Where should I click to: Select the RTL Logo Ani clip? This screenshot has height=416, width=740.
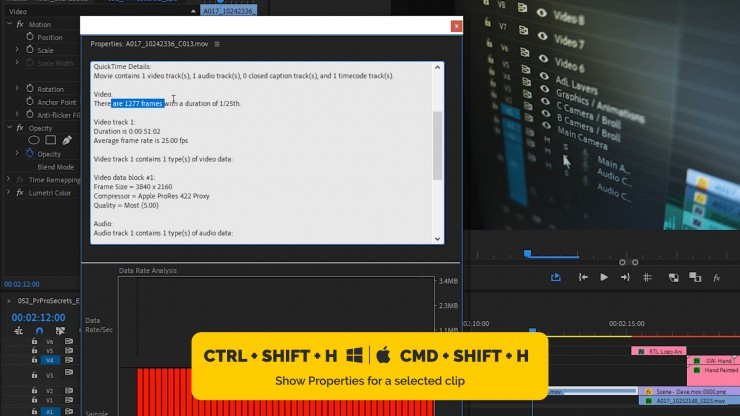click(658, 351)
